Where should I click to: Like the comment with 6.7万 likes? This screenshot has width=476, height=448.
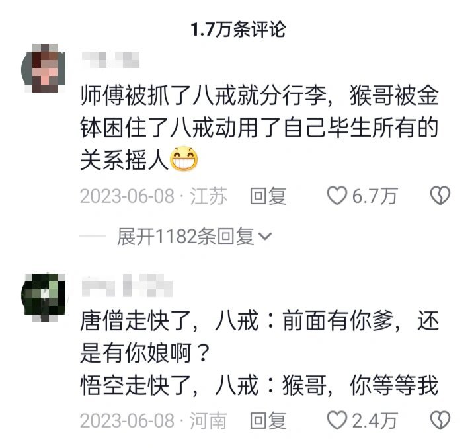point(337,196)
